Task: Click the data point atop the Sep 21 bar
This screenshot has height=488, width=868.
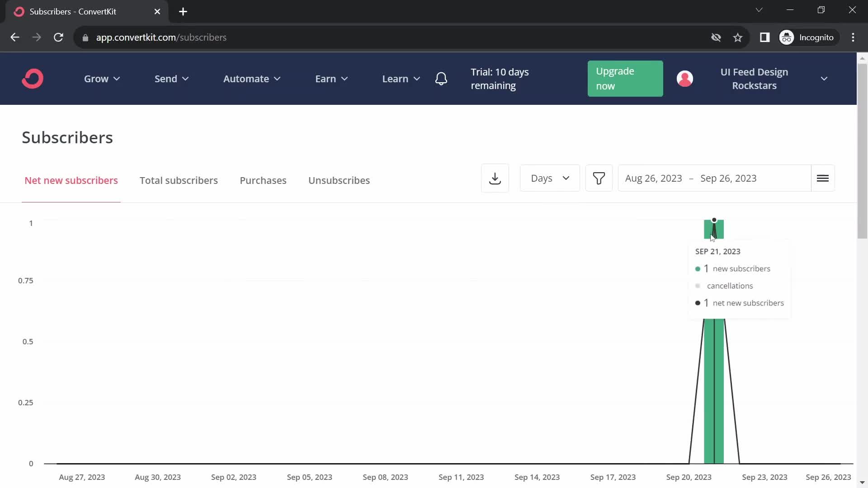Action: pyautogui.click(x=714, y=220)
